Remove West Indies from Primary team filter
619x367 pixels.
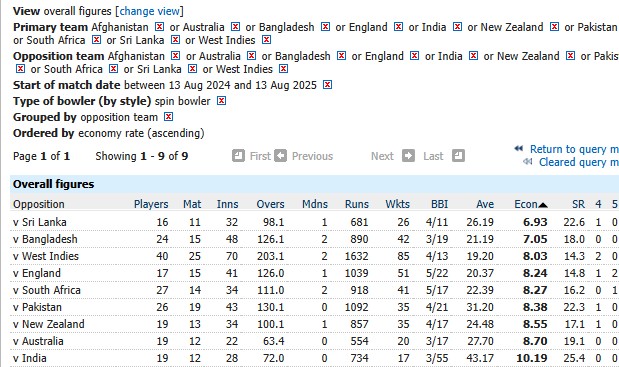[x=266, y=39]
